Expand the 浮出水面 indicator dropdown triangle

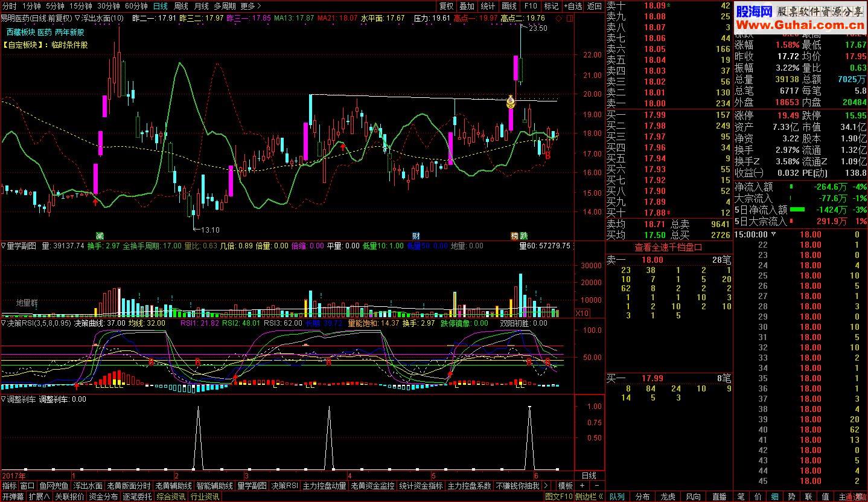click(77, 18)
